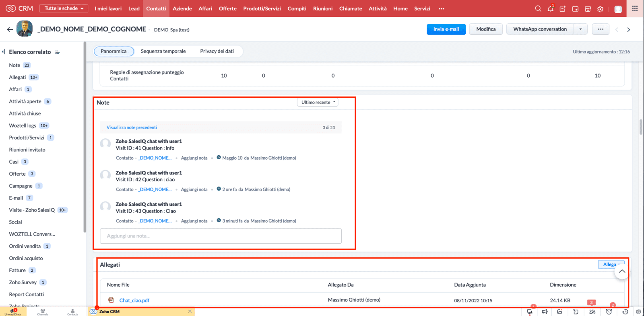Open the Ultimo recente sort dropdown
The width and height of the screenshot is (644, 316).
point(318,103)
